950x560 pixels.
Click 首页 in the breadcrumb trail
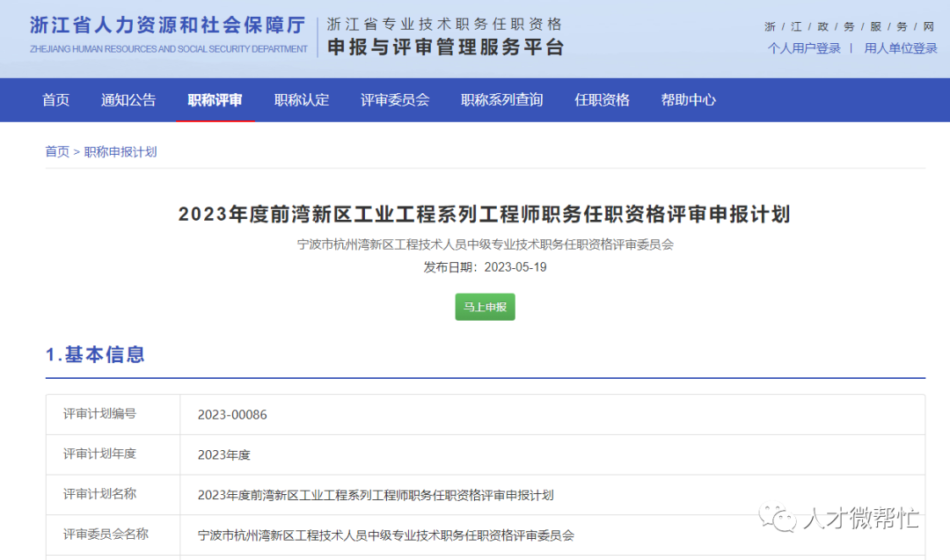(x=56, y=151)
